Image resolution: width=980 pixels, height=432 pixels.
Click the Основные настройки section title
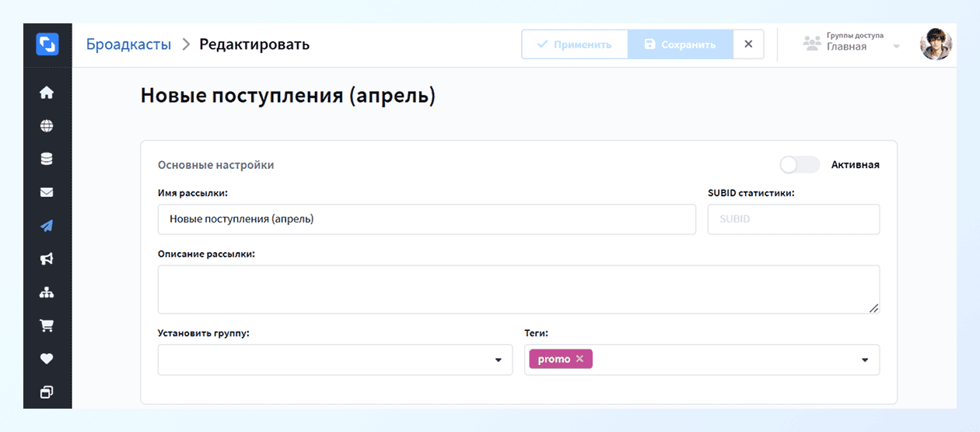pos(215,165)
